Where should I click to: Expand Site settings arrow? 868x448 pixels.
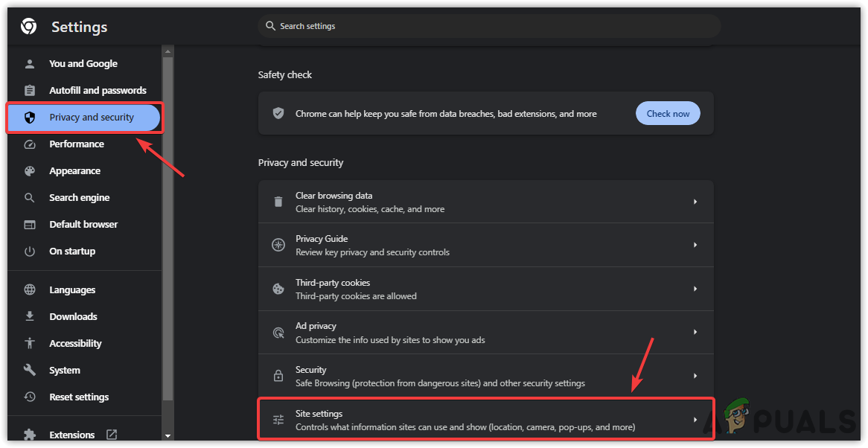(x=695, y=420)
